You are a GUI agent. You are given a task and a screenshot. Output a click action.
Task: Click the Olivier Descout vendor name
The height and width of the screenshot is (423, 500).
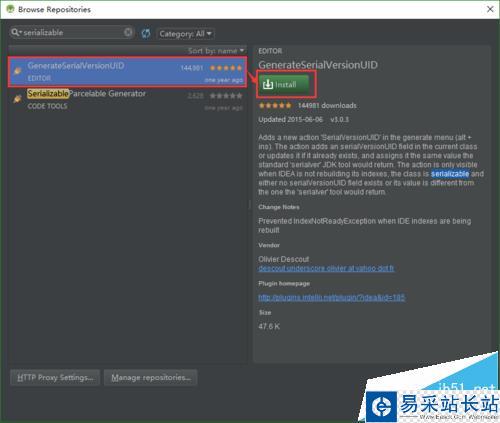tap(284, 259)
